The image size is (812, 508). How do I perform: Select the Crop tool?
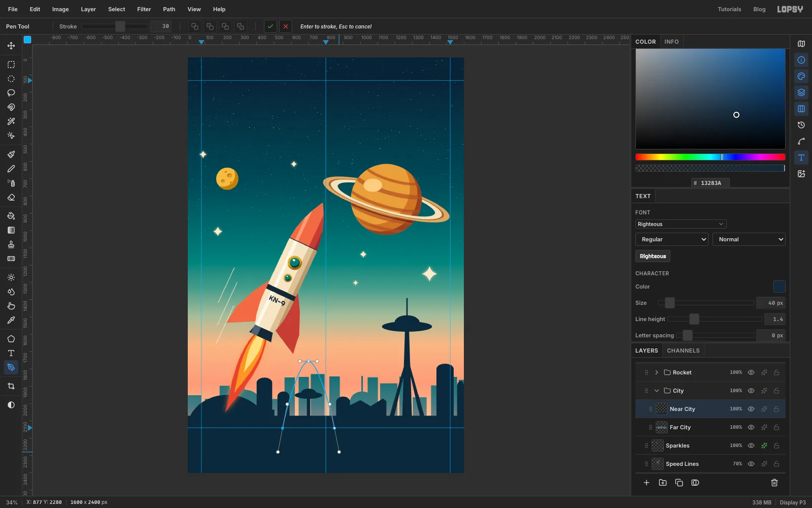(x=11, y=387)
